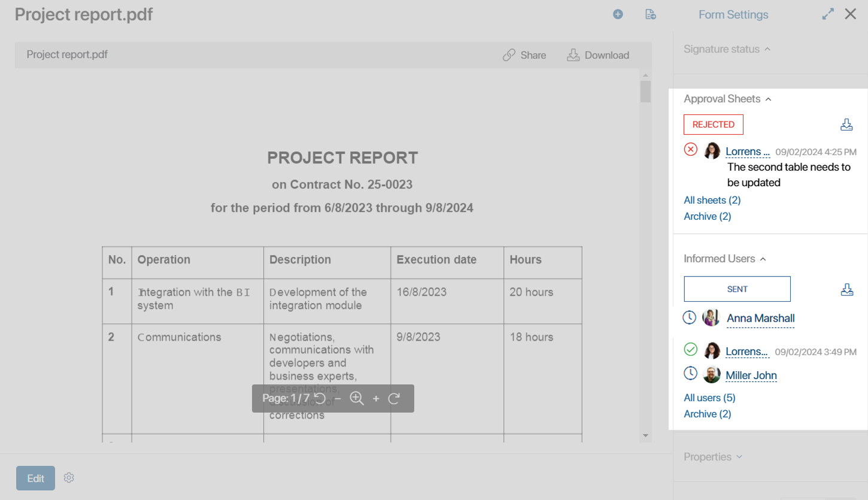
Task: Download the approval sheet
Action: 846,125
